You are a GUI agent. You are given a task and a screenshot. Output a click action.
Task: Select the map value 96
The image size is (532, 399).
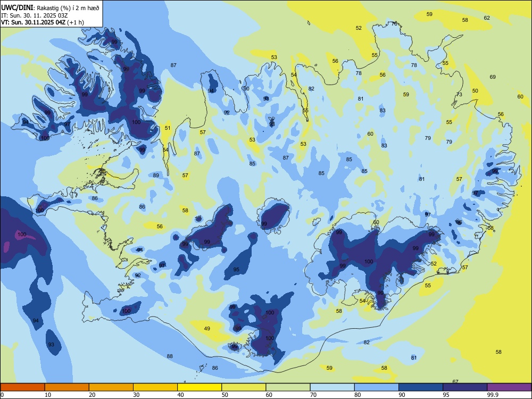click(x=459, y=222)
